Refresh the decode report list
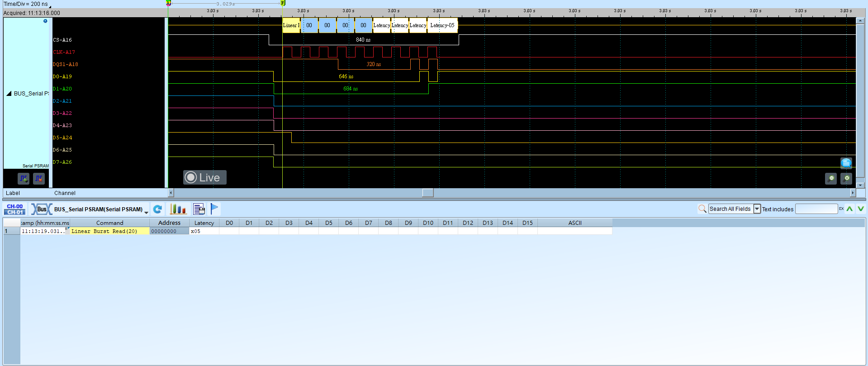 pyautogui.click(x=157, y=209)
